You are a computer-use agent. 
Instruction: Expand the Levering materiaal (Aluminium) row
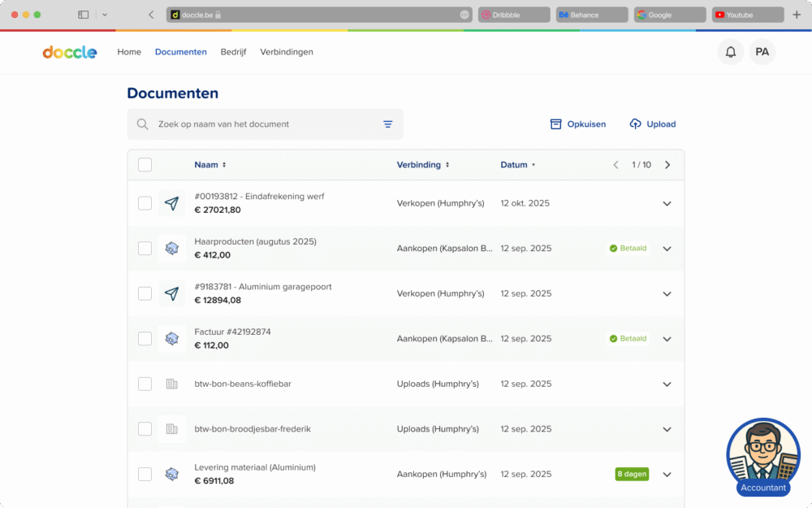click(x=667, y=475)
